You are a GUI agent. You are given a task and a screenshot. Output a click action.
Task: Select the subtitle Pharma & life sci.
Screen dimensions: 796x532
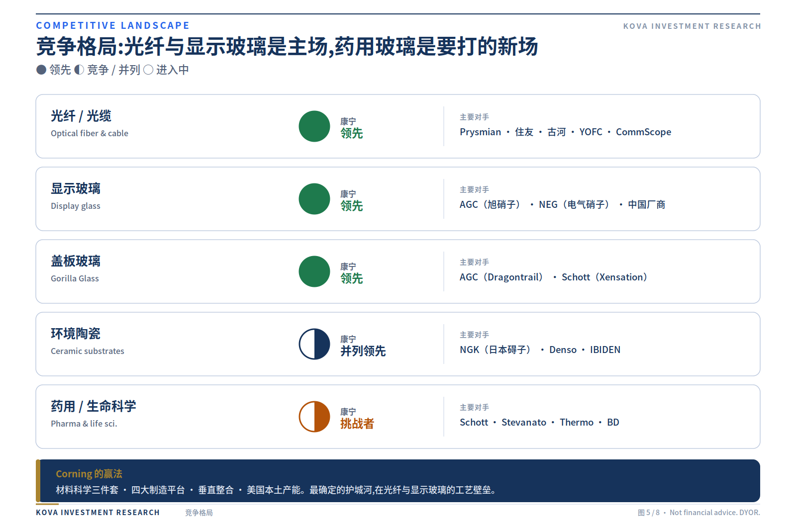[84, 424]
